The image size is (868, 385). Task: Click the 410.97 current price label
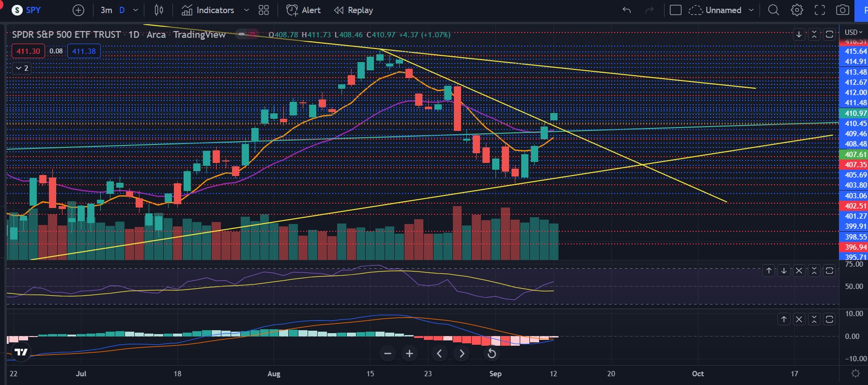(x=853, y=113)
